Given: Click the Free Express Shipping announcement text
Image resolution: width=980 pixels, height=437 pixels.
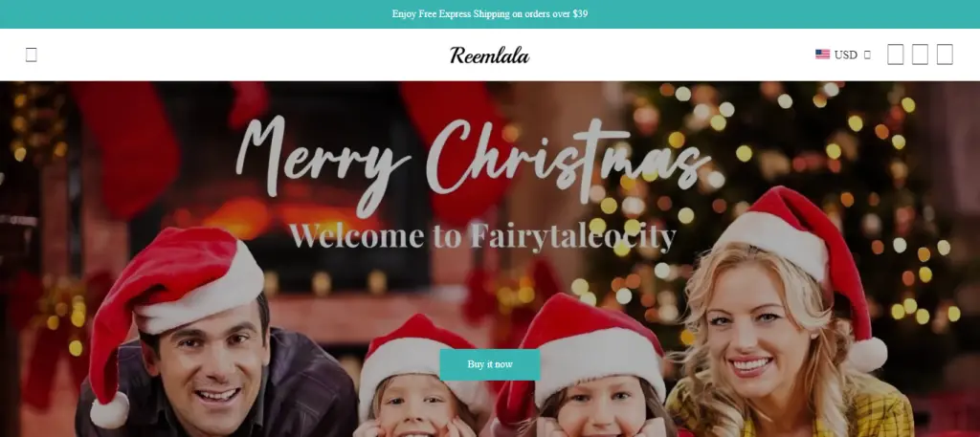Looking at the screenshot, I should 489,13.
